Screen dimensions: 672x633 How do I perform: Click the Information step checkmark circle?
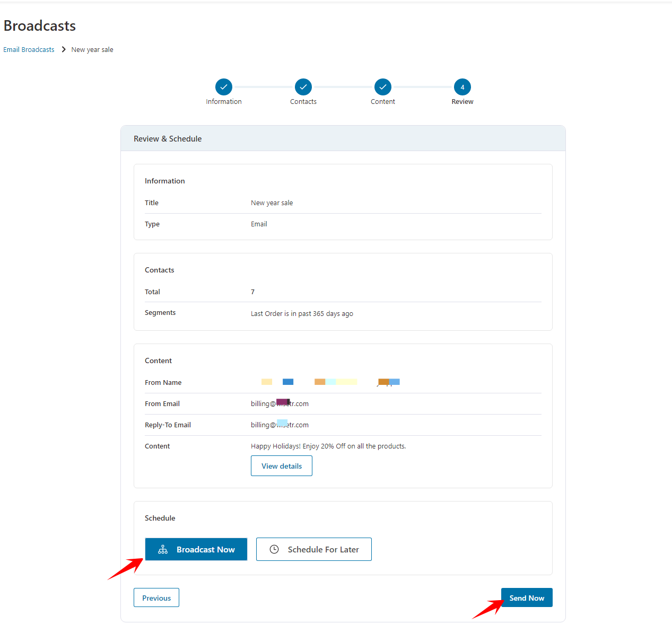(224, 87)
